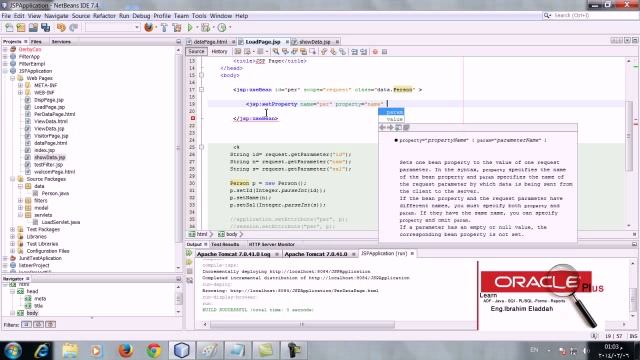This screenshot has height=360, width=640.
Task: Expand the WEB-INF folder node
Action: click(20, 93)
